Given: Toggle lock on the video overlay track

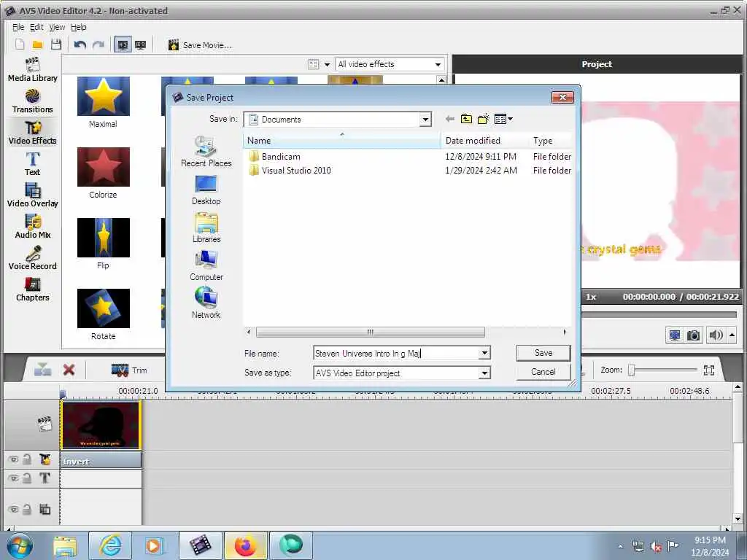Looking at the screenshot, I should [x=27, y=510].
